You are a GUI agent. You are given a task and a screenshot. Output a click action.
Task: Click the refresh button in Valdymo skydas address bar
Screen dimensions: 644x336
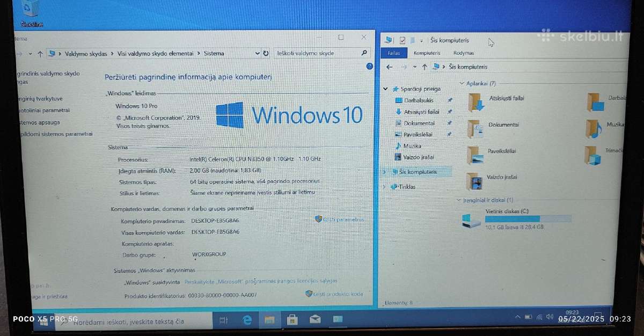pos(266,53)
